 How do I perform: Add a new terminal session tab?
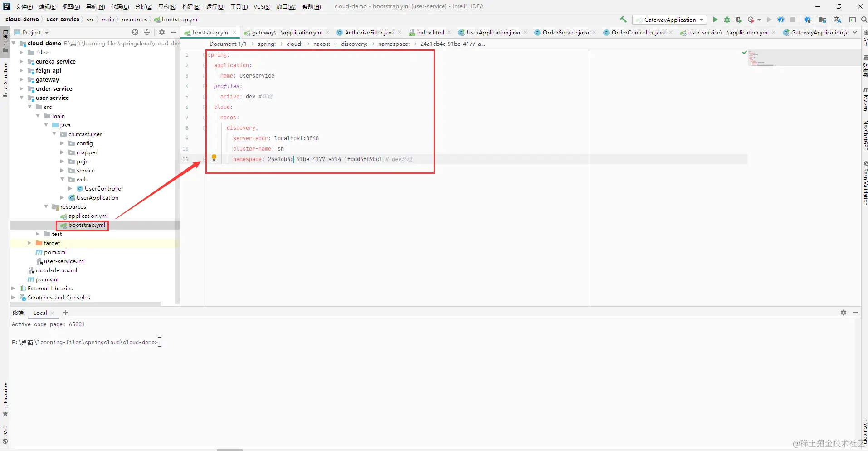[66, 313]
